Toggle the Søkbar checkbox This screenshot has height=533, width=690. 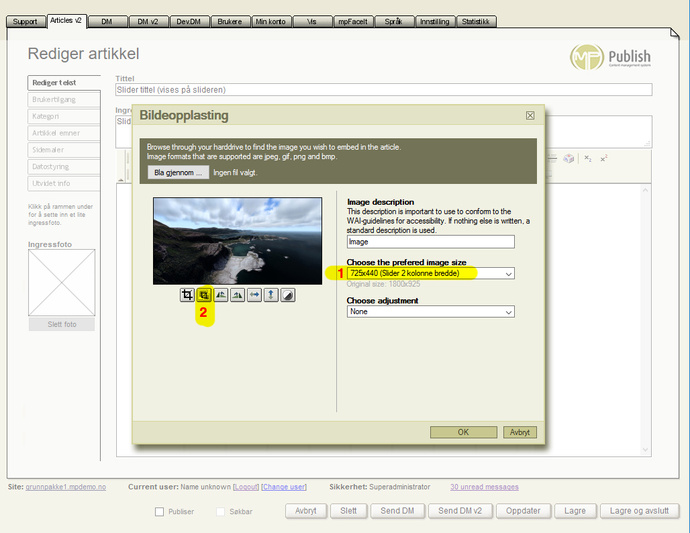pos(221,512)
